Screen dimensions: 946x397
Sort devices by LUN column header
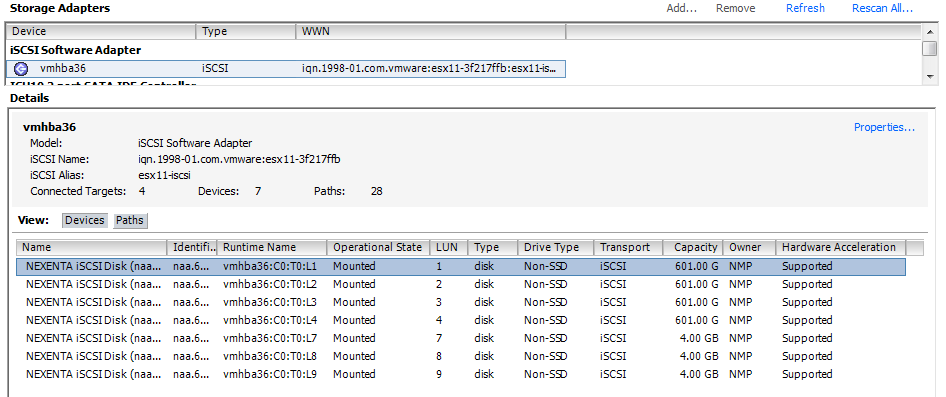[x=448, y=247]
